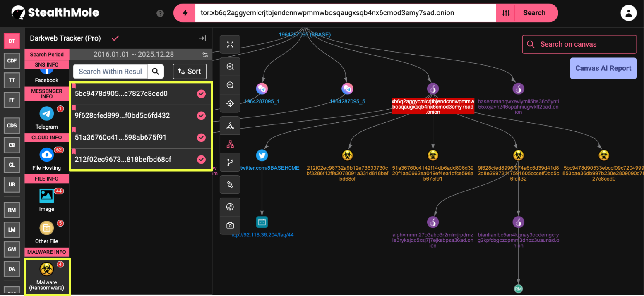This screenshot has height=296, width=644.
Task: Open the Malware (Ransomware) category
Action: point(47,276)
